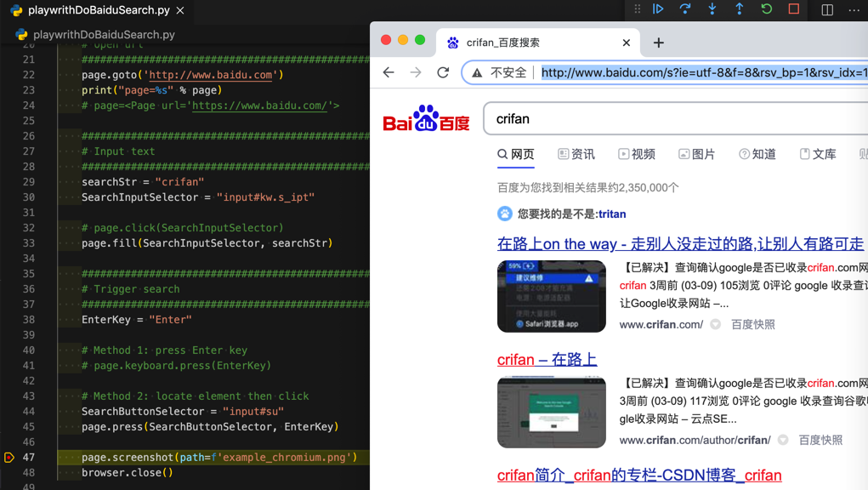868x490 pixels.
Task: Click the SearchButtonSelector = "input#su" line
Action: coord(183,412)
